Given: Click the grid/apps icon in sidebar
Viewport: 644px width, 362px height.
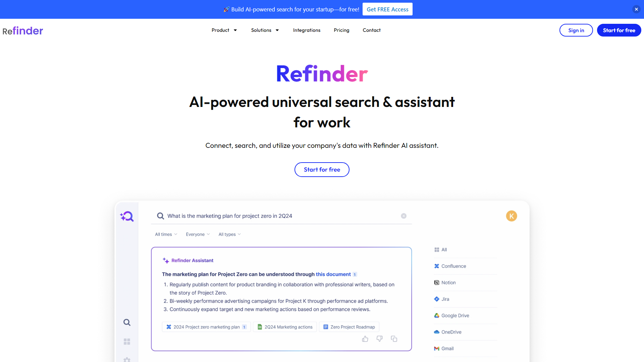Looking at the screenshot, I should 127,341.
